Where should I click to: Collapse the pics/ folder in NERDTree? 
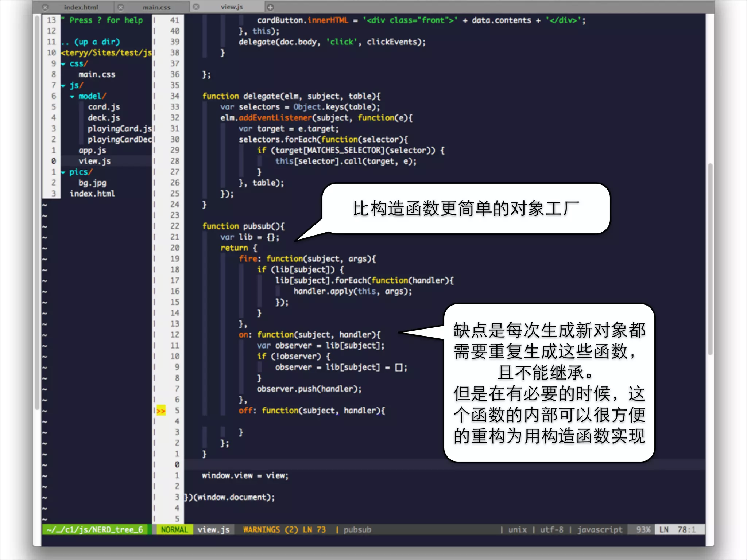(x=63, y=172)
